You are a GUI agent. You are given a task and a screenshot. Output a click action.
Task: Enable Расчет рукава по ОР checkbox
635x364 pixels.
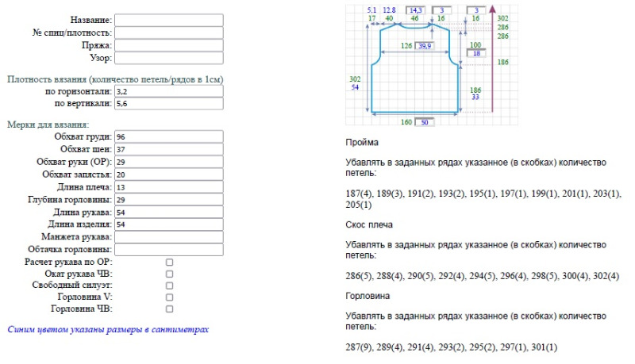coord(169,262)
